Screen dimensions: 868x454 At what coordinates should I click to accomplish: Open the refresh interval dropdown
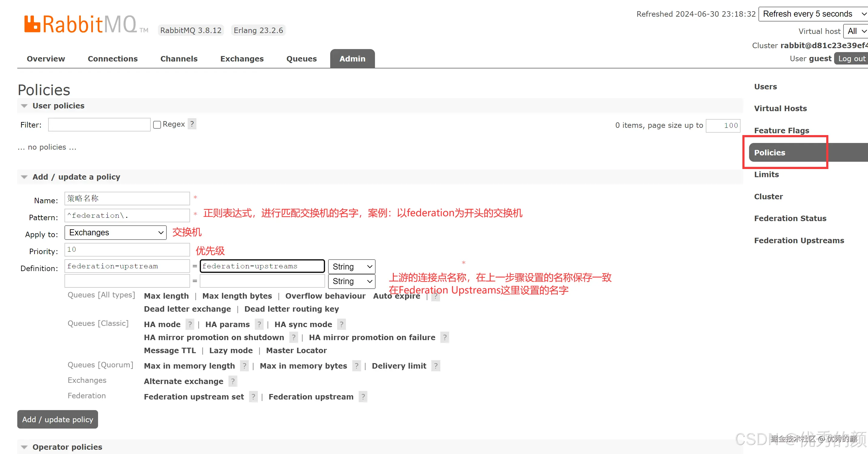click(x=812, y=14)
